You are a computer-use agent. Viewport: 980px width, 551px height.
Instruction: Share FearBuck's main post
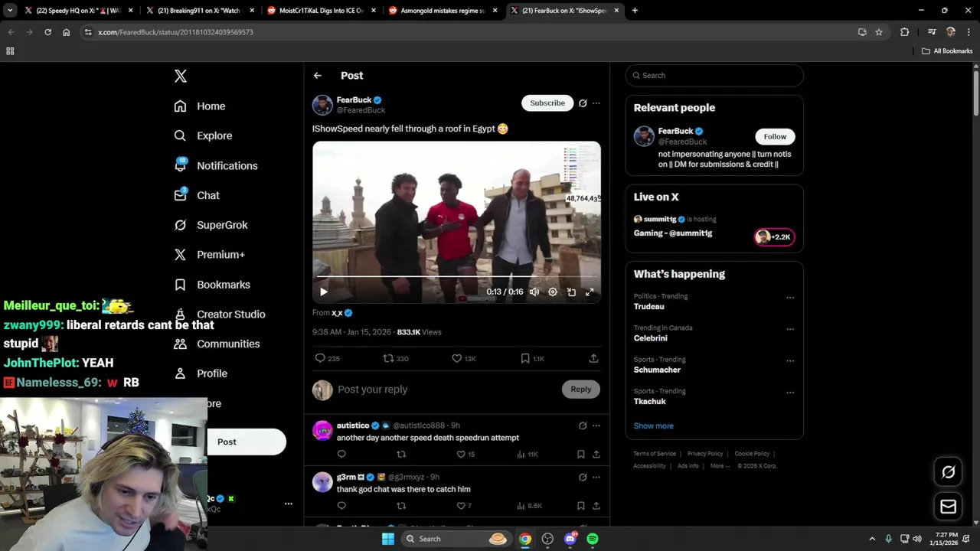[x=593, y=358]
